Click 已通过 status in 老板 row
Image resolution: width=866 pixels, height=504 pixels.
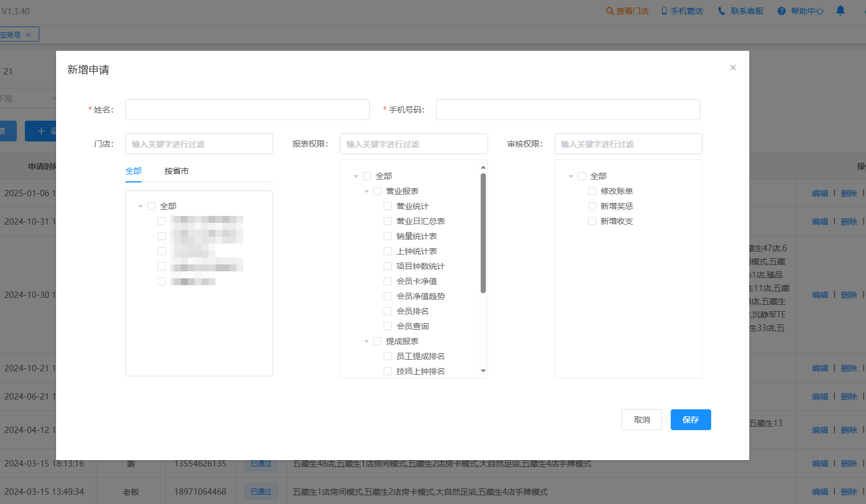[x=261, y=492]
